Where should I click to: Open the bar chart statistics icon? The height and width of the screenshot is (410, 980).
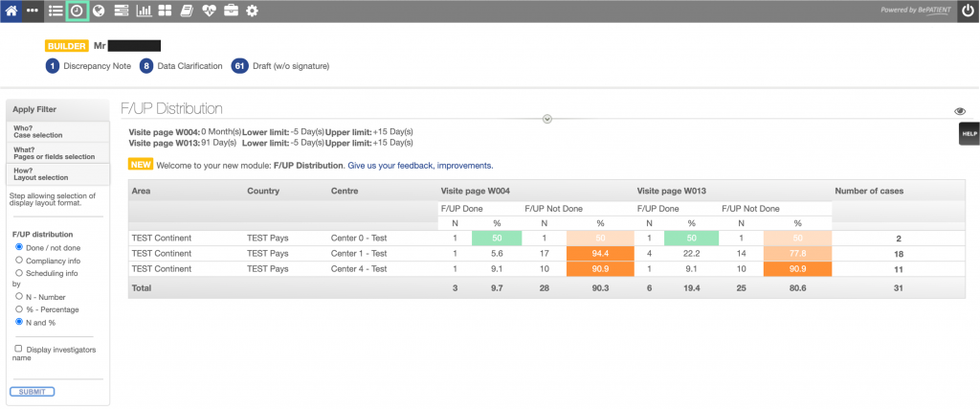144,11
